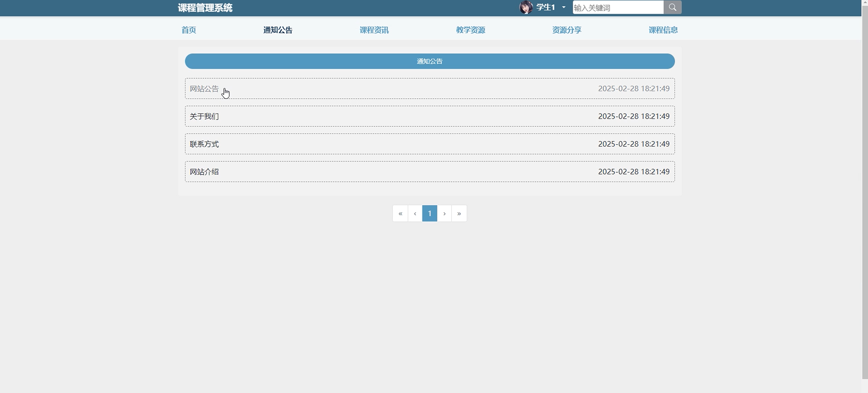Go to next page with › arrow

point(444,213)
